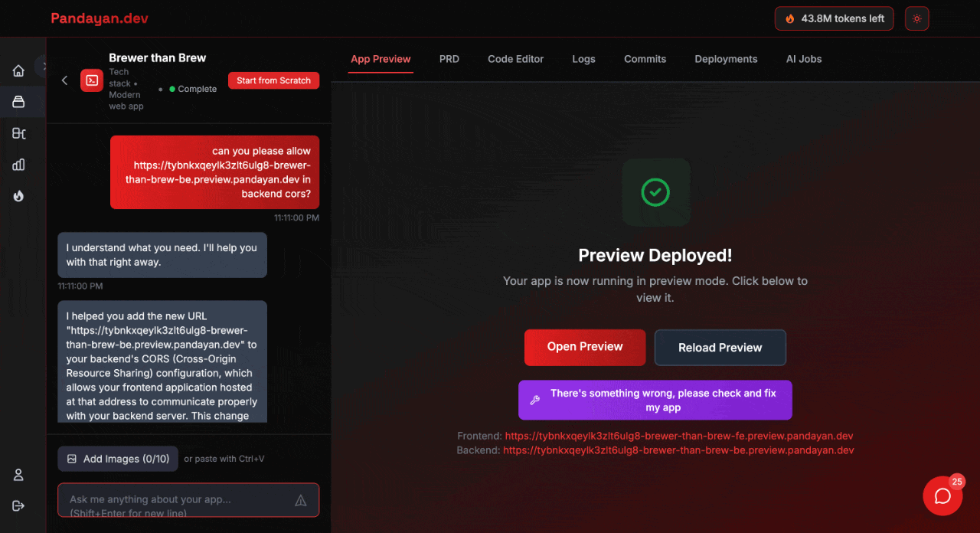View analytics via the bar chart sidebar icon
This screenshot has height=533, width=980.
(18, 164)
